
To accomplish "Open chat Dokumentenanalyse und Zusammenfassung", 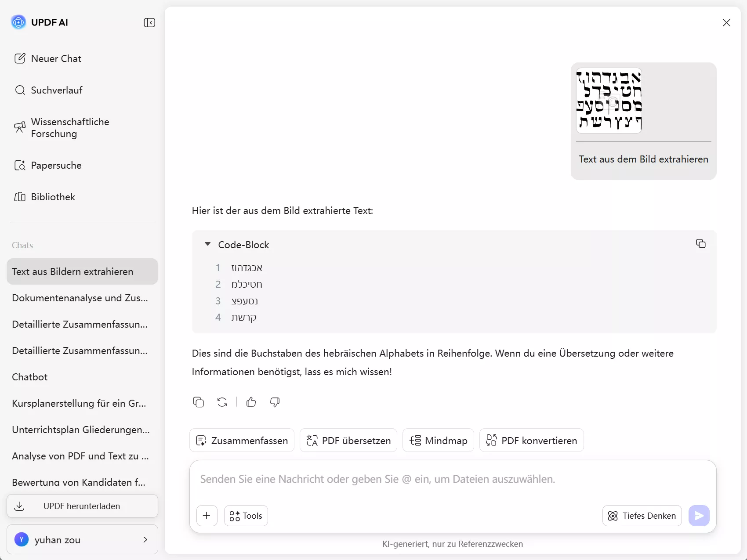I will coord(80,298).
